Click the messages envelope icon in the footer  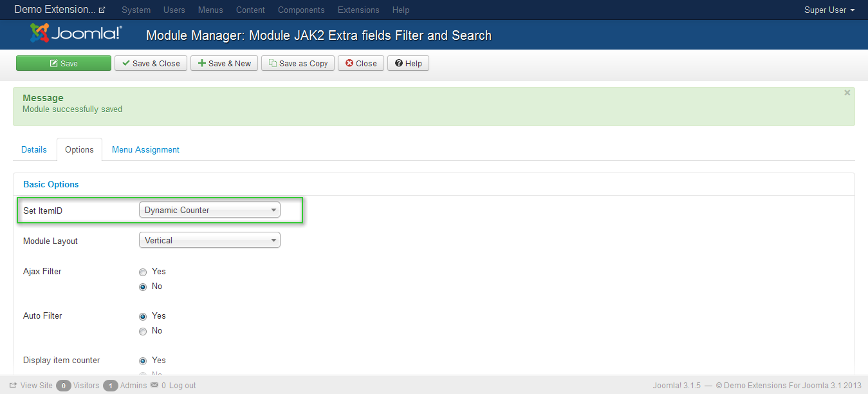tap(154, 386)
